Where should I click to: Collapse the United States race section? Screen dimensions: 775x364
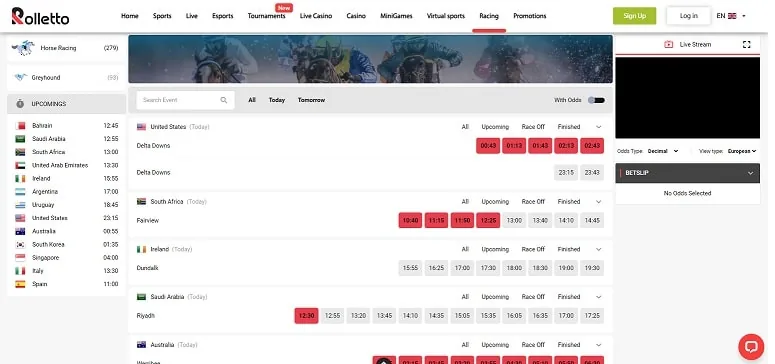point(599,127)
